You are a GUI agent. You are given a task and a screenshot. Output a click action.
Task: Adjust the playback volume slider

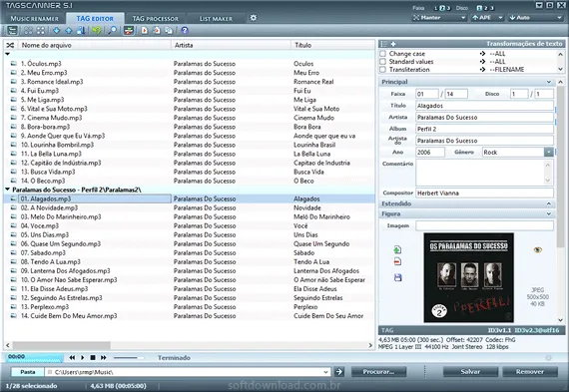(129, 357)
